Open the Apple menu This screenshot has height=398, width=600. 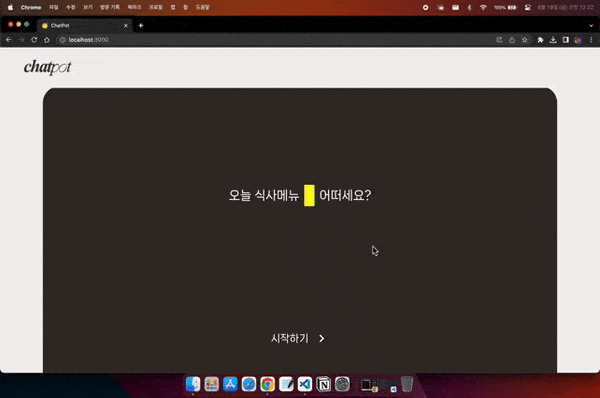[x=10, y=7]
